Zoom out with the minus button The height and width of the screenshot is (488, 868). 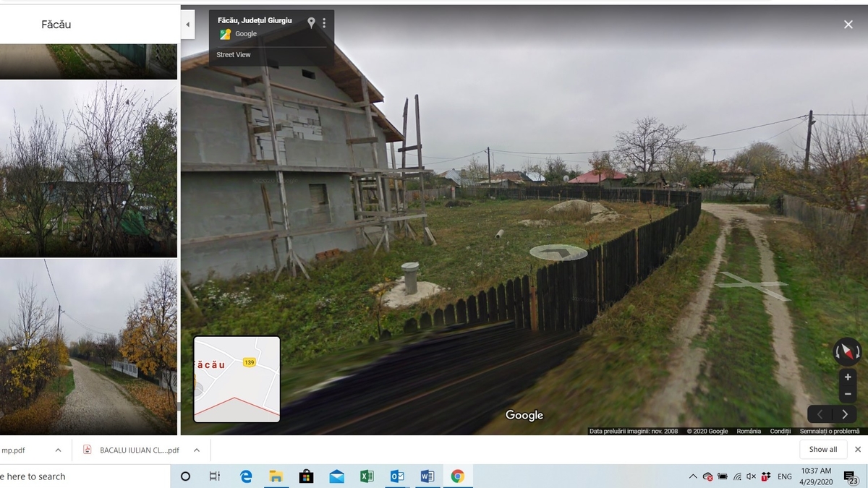pyautogui.click(x=848, y=395)
